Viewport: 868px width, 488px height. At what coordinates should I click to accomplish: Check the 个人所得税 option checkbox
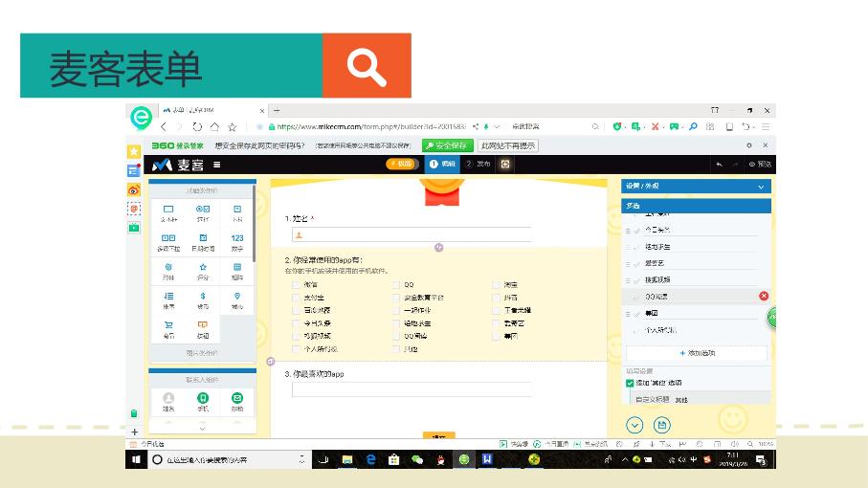(296, 349)
